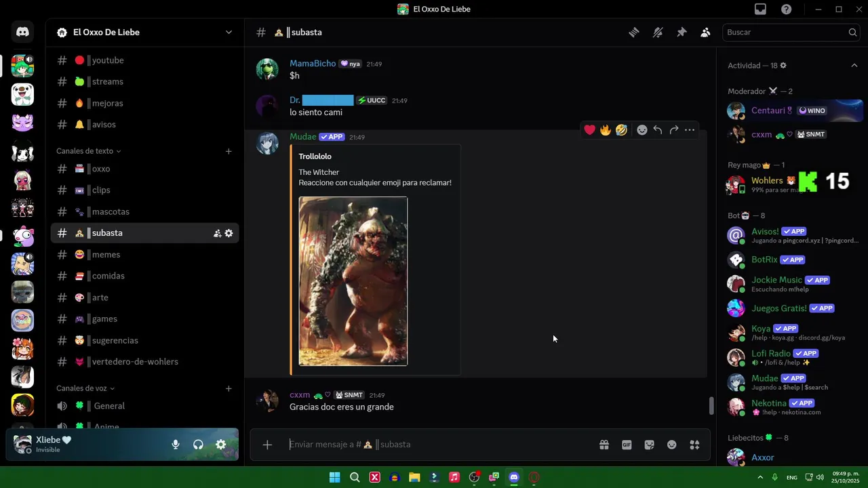The image size is (868, 488).
Task: Open the gift Nitro icon
Action: [x=604, y=445]
